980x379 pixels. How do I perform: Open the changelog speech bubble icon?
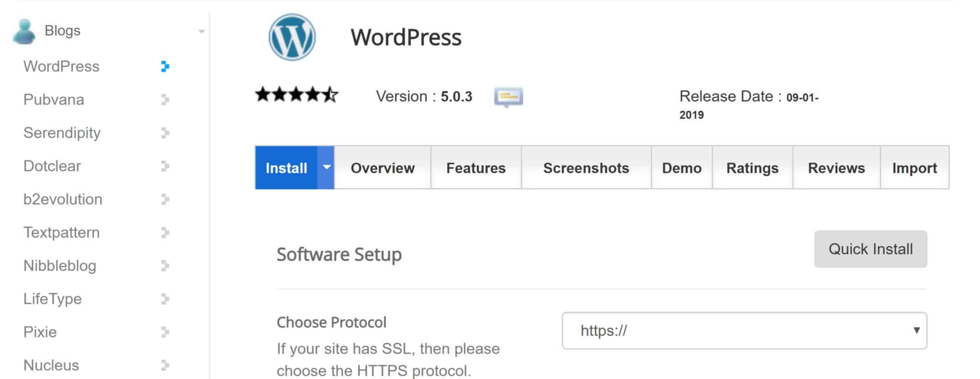(508, 97)
